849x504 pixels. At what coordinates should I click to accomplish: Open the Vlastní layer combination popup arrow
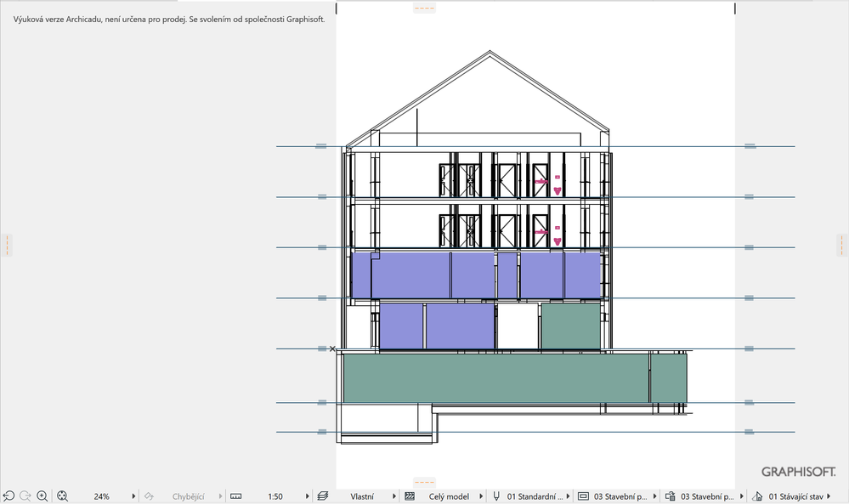[x=393, y=496]
